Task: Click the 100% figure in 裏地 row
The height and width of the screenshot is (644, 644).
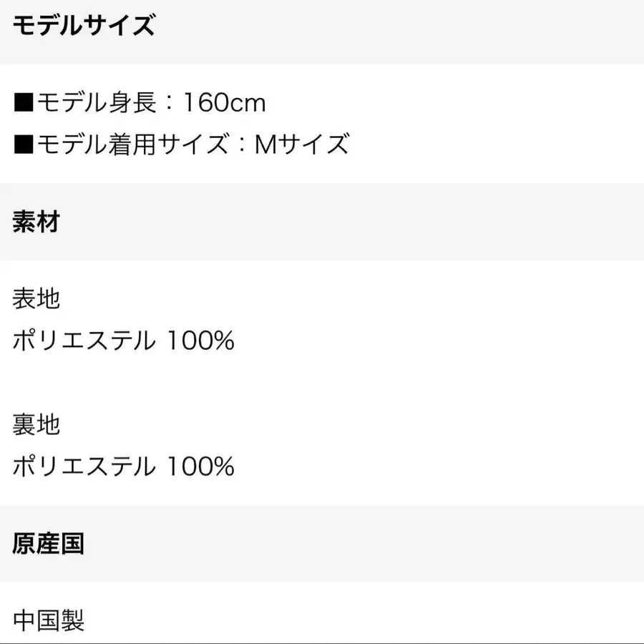Action: click(200, 466)
